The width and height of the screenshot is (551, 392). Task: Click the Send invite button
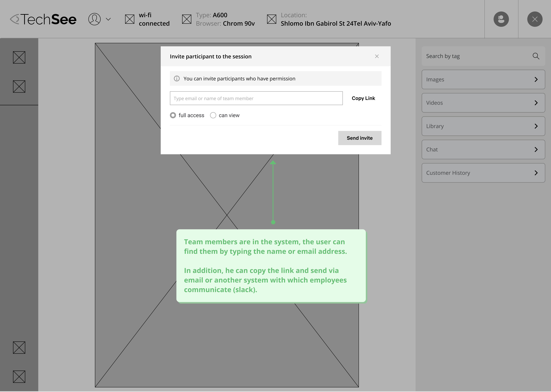tap(360, 138)
